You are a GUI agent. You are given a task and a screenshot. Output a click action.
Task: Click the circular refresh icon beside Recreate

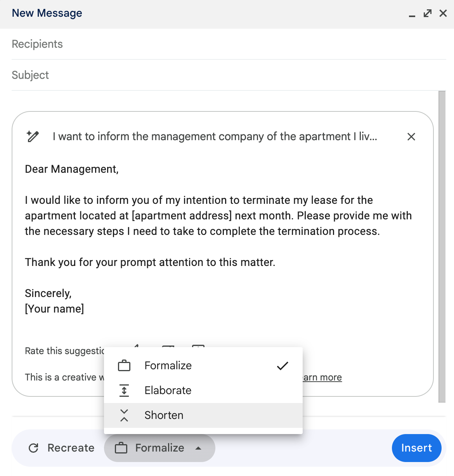point(34,448)
